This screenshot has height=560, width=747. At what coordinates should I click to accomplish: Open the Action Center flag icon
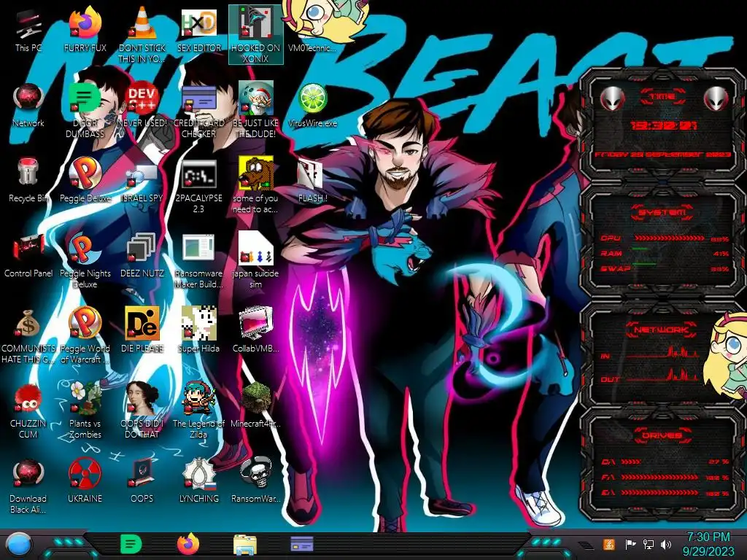pos(630,545)
